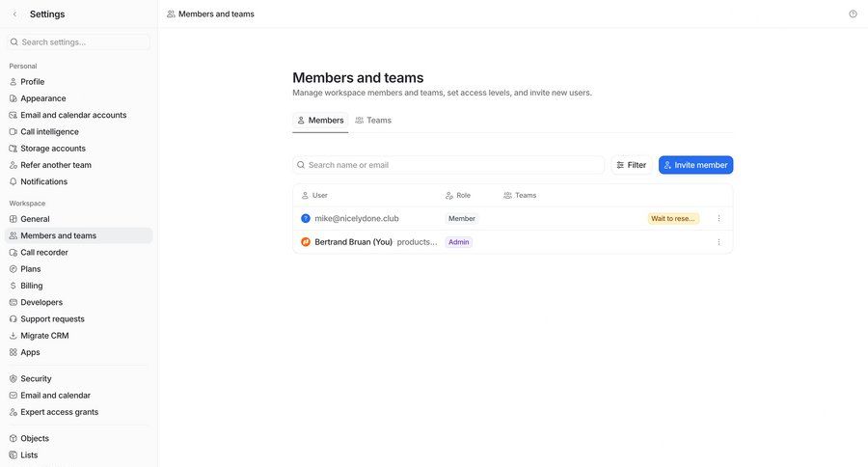Open more options for Bertrand Bruan row
Image resolution: width=868 pixels, height=467 pixels.
pos(719,242)
